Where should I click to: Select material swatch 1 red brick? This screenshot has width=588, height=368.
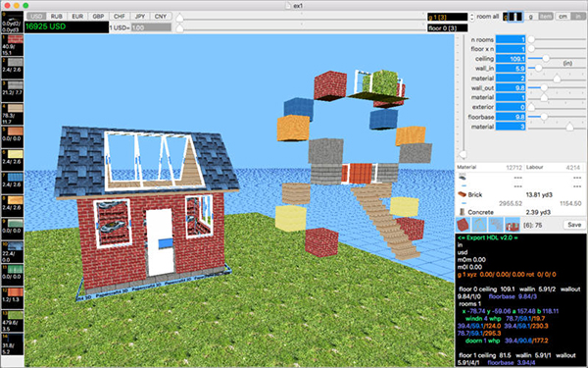13,45
